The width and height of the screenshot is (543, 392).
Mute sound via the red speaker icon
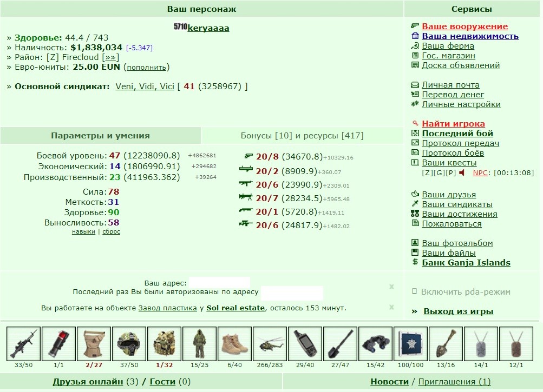[462, 172]
